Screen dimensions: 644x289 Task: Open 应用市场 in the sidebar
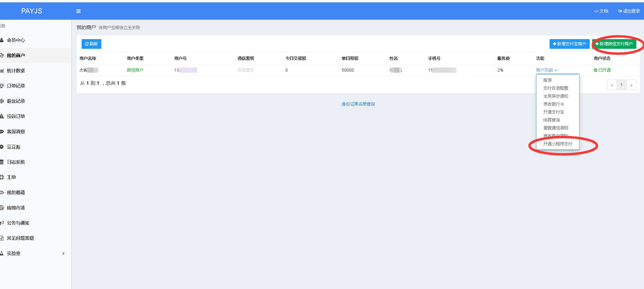(36, 208)
